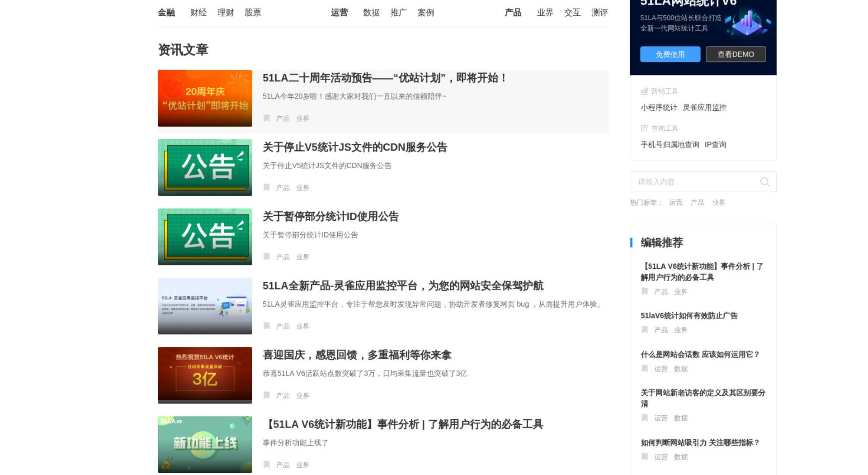868x475 pixels.
Task: Click the search magnifier icon
Action: 764,182
